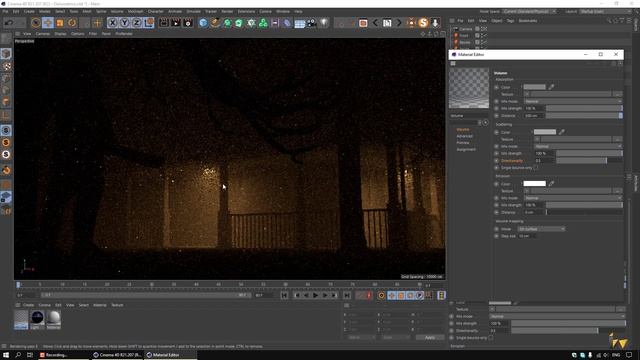Viewport: 640px width, 360px height.
Task: Click Render to Picture Viewer icon
Action: pyautogui.click(x=176, y=23)
